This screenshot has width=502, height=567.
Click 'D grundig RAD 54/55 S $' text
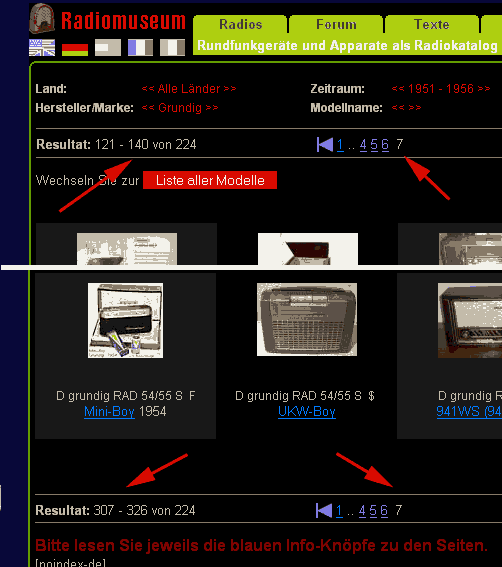305,396
